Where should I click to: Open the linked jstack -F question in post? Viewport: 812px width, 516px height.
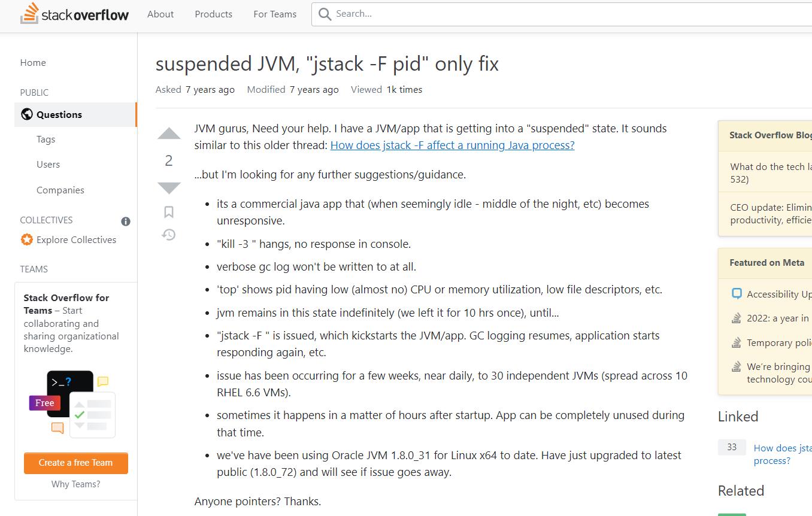(452, 145)
